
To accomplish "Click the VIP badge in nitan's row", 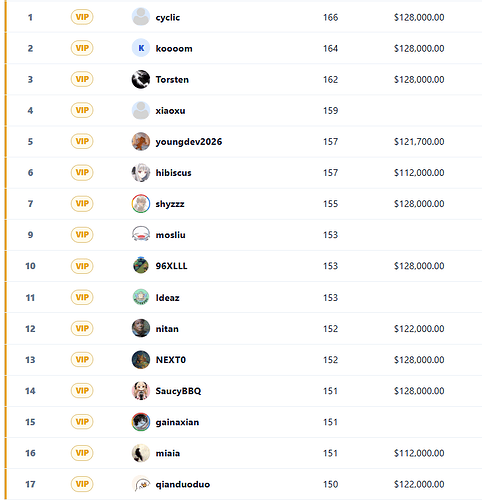I will click(x=82, y=328).
